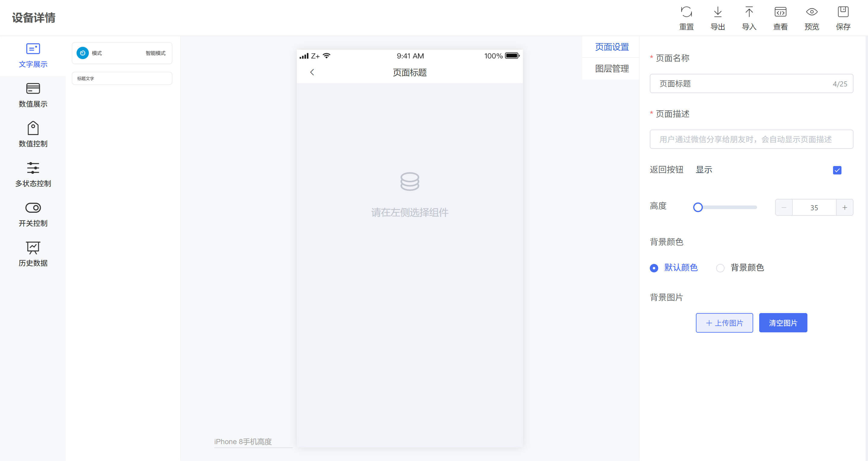Click the 上传图片 button

(x=724, y=323)
